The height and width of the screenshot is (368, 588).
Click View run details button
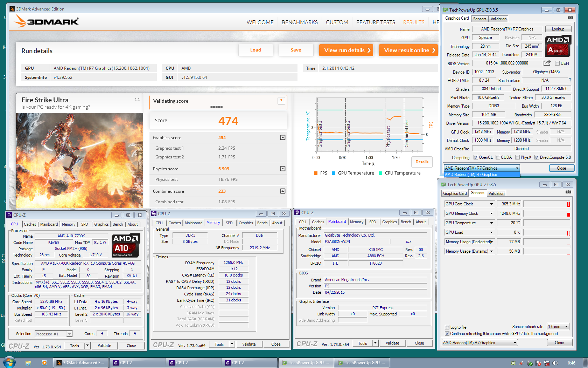pos(346,50)
